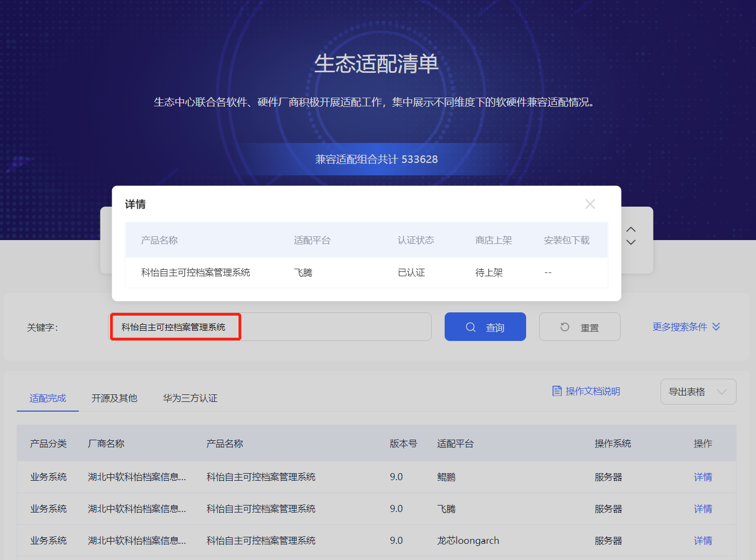Click the up chevron beside the dialog
Image resolution: width=756 pixels, height=560 pixels.
click(x=631, y=229)
